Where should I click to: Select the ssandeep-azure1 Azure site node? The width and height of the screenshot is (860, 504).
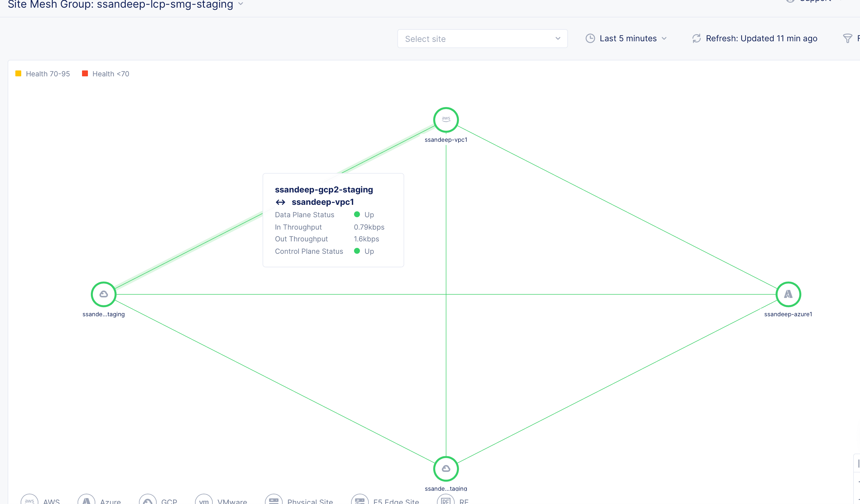click(x=788, y=294)
